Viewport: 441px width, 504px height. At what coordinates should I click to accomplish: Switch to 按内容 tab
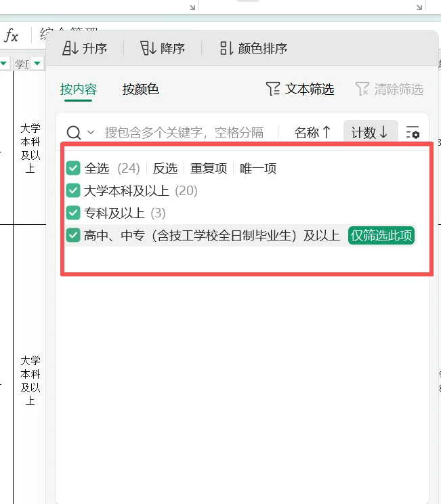[x=79, y=89]
